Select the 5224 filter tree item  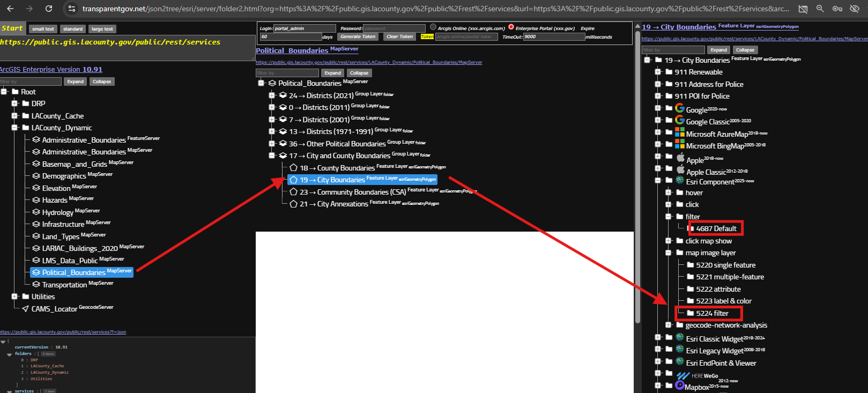pos(711,313)
